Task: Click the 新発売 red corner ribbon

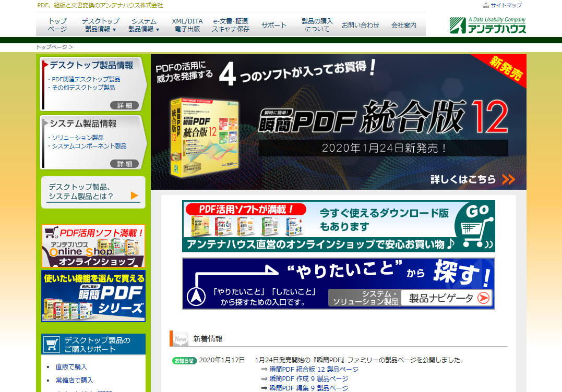Action: click(506, 68)
